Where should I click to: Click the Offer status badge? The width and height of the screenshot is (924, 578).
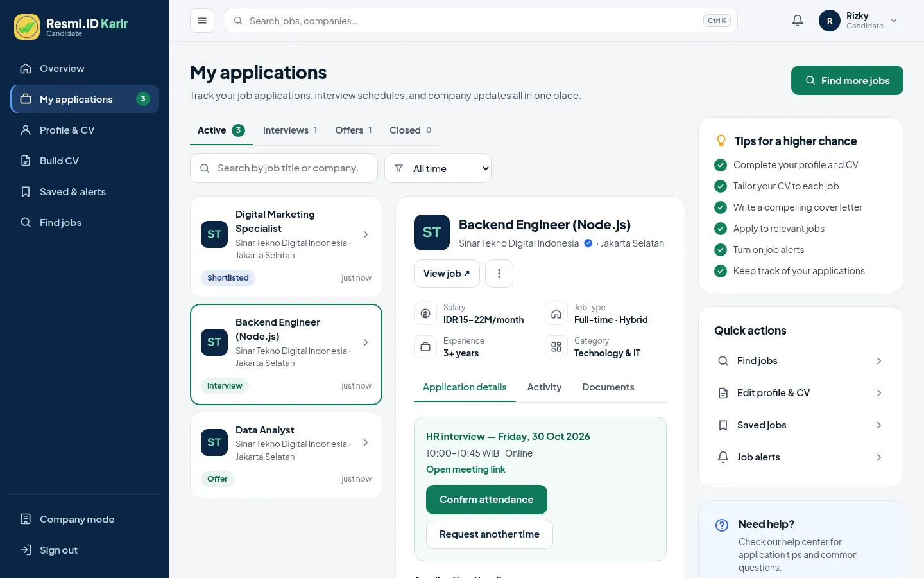click(x=218, y=479)
